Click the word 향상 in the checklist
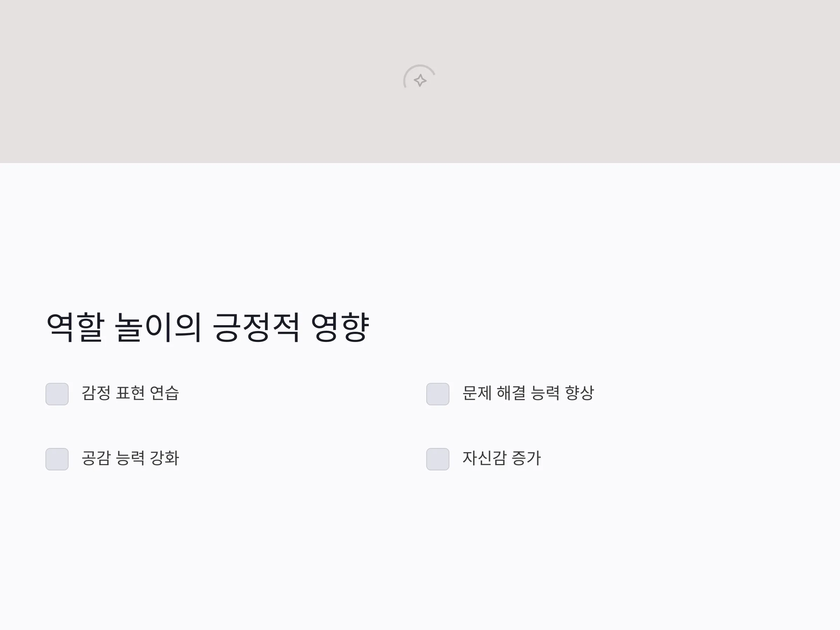The width and height of the screenshot is (840, 630). (580, 393)
